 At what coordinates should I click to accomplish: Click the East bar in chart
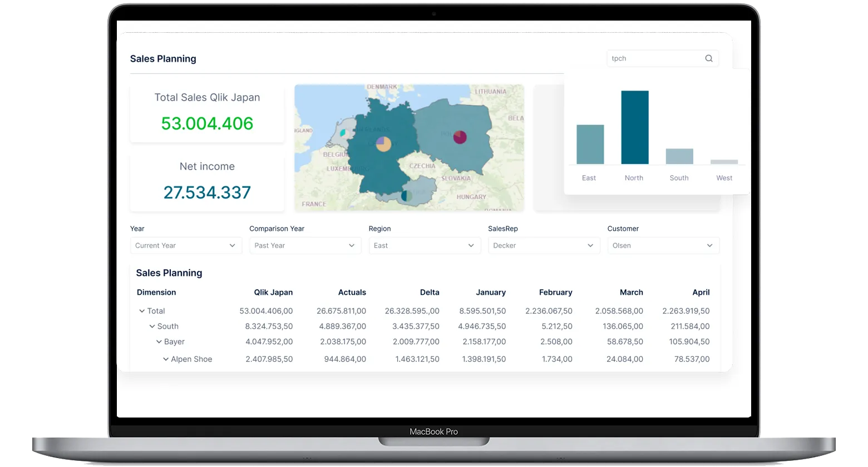pos(590,145)
